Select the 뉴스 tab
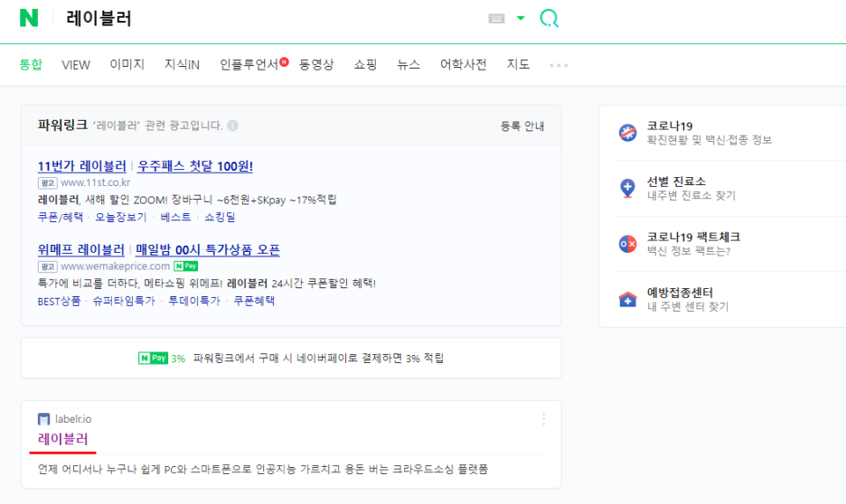 point(409,65)
